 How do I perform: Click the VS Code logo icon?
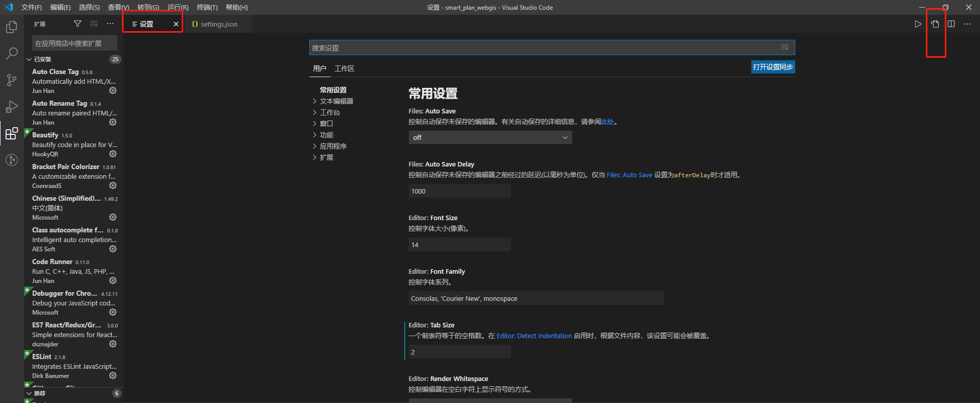[9, 7]
